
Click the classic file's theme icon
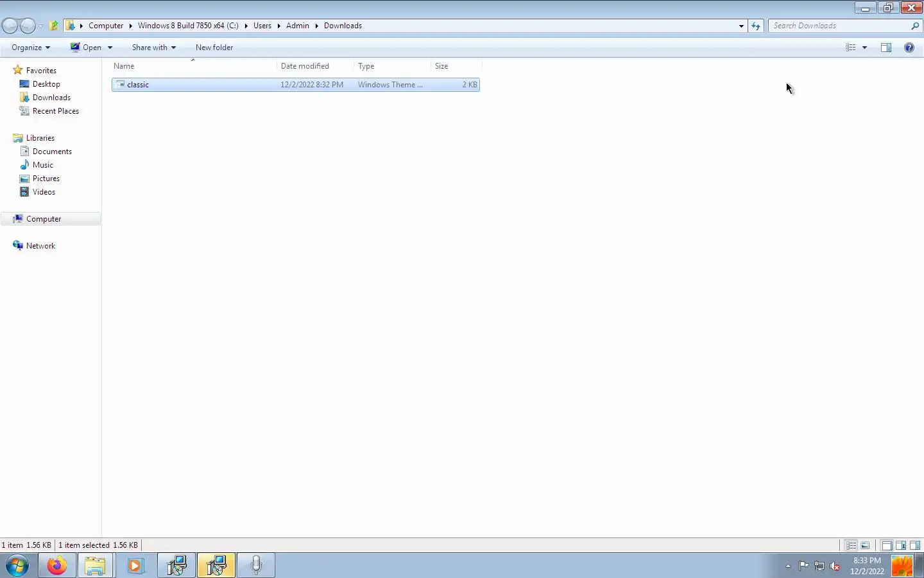119,85
